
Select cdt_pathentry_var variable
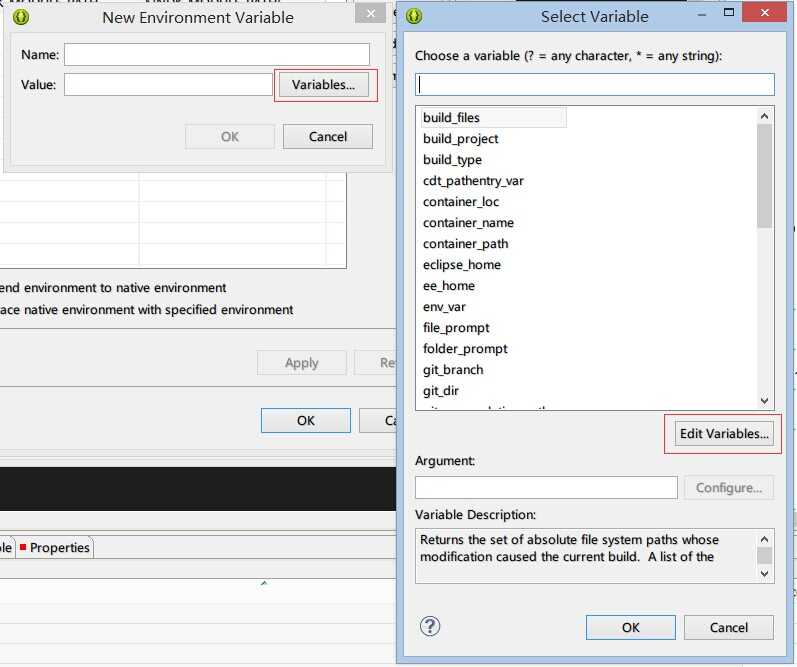click(473, 180)
